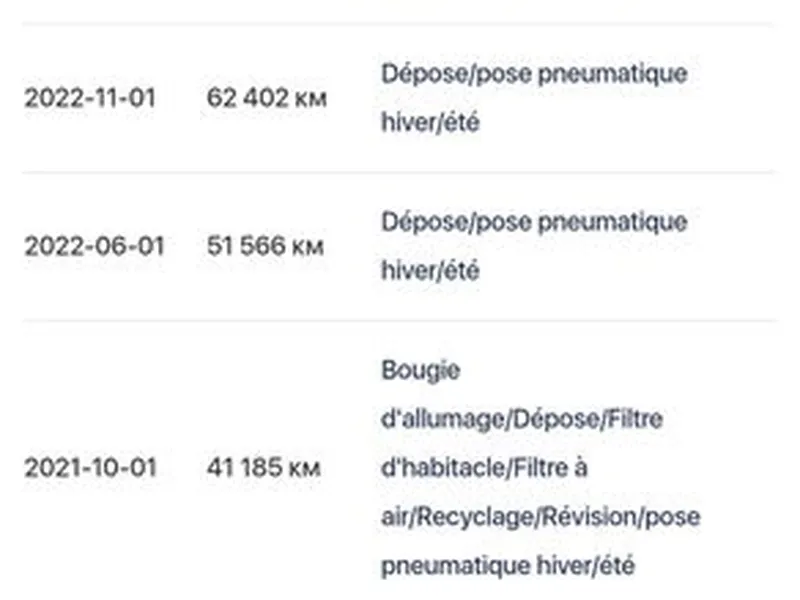Click the 2021-10-01 date cell
Image resolution: width=800 pixels, height=600 pixels.
pyautogui.click(x=90, y=467)
